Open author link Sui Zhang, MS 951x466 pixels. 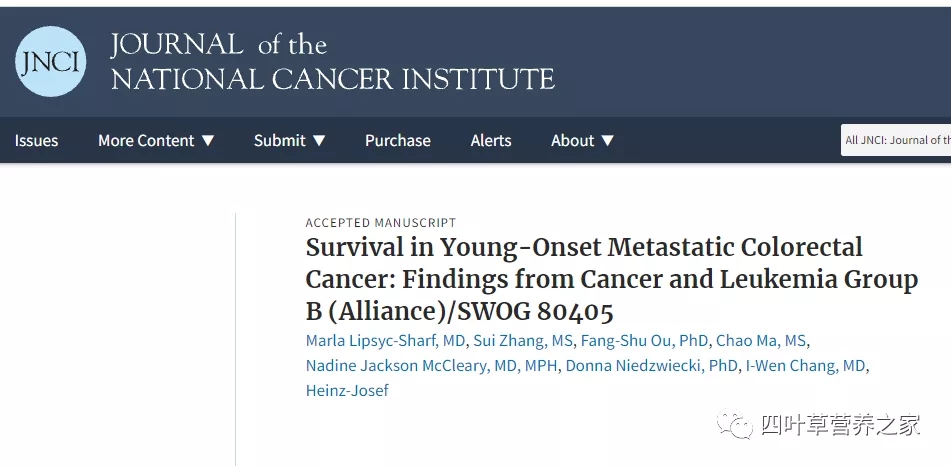(x=523, y=340)
